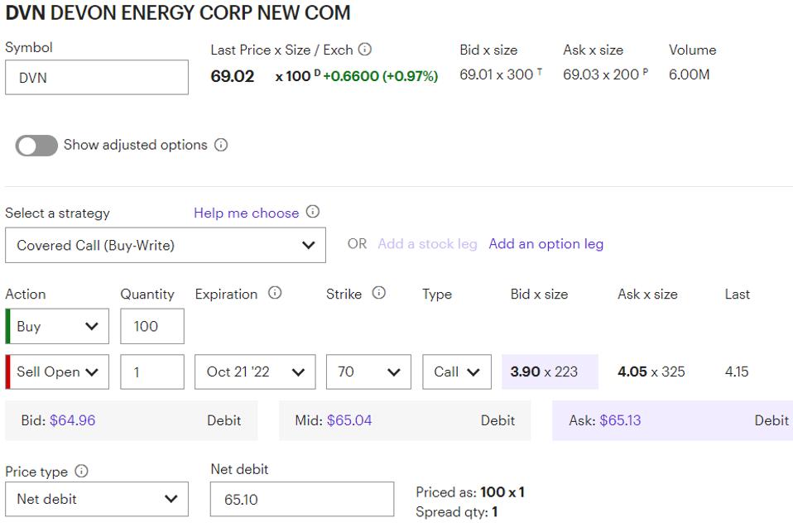Click Add an option leg link

(545, 244)
